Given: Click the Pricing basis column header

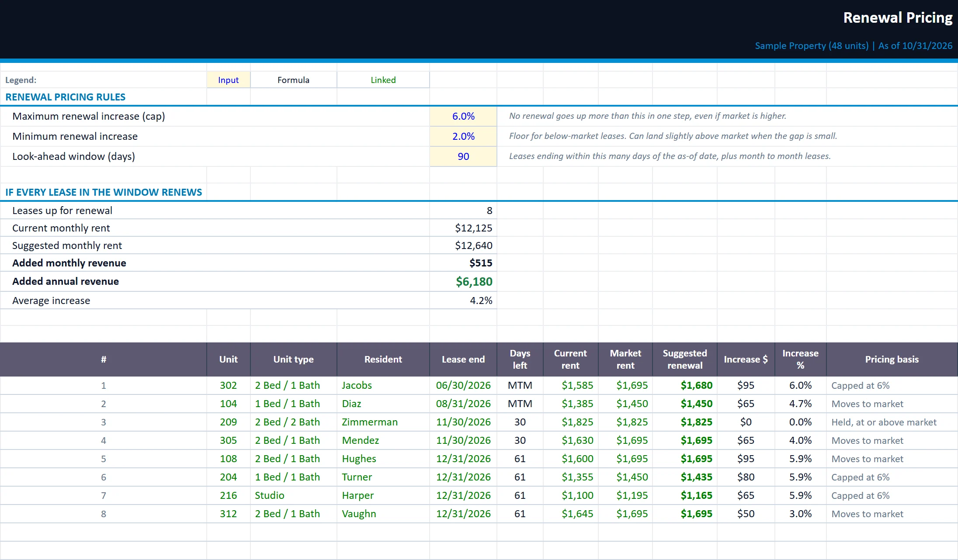Looking at the screenshot, I should pos(892,360).
